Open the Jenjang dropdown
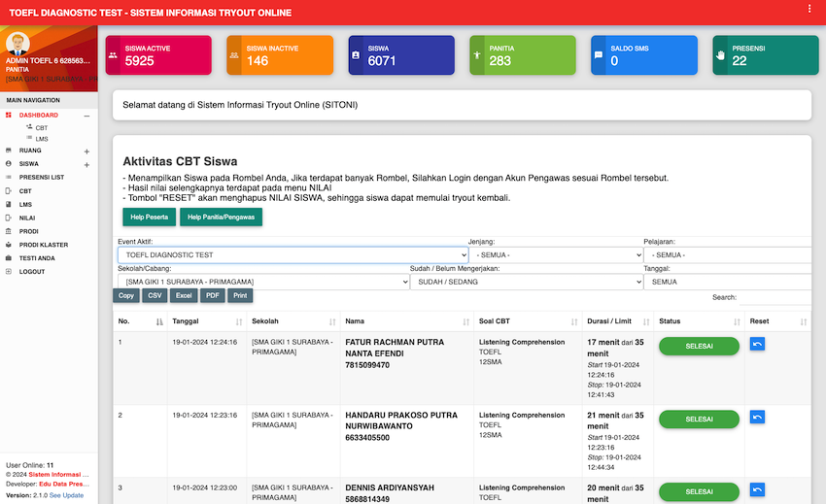Viewport: 826px width, 504px height. [554, 254]
